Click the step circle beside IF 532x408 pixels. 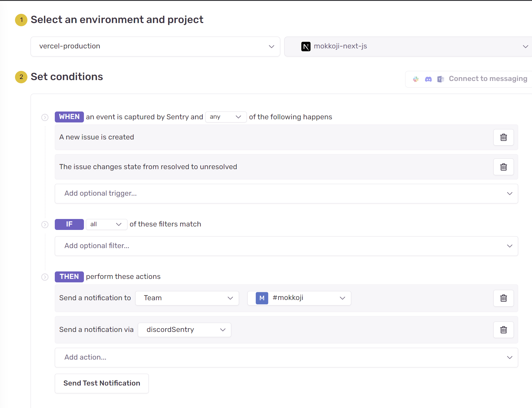pyautogui.click(x=45, y=224)
